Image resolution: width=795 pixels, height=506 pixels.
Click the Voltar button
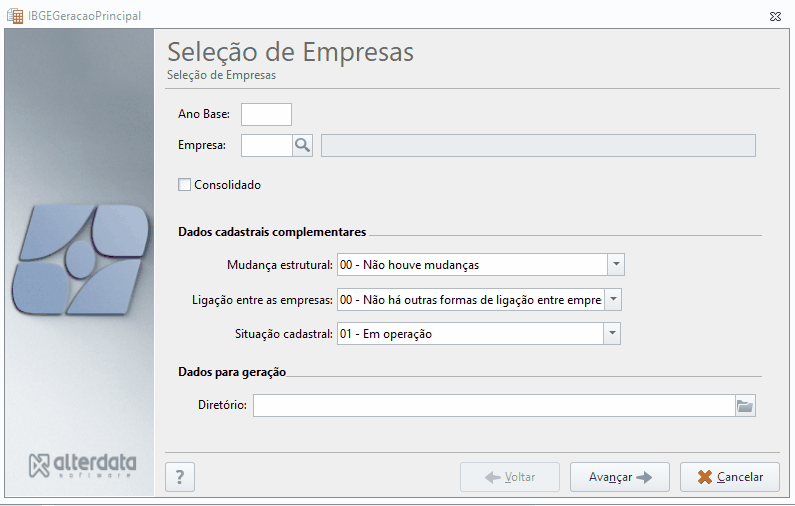click(x=510, y=477)
